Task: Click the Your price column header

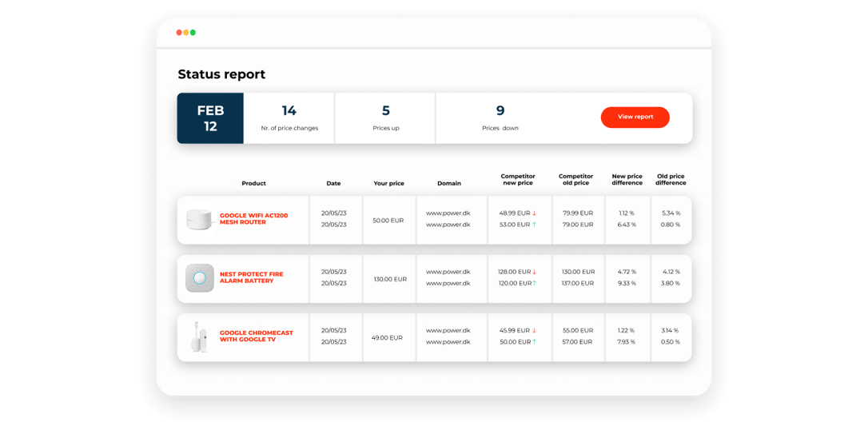Action: [389, 183]
